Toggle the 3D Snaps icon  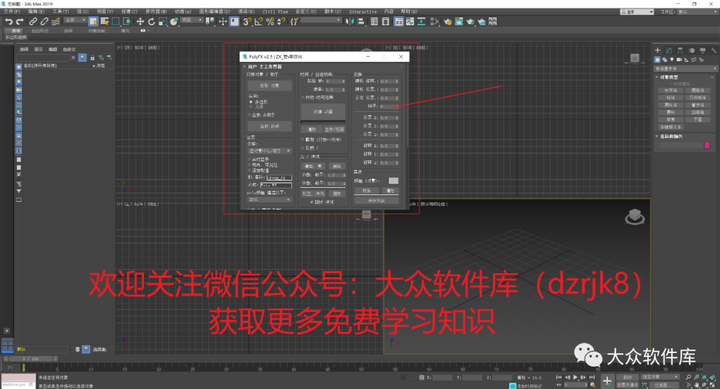[247, 22]
